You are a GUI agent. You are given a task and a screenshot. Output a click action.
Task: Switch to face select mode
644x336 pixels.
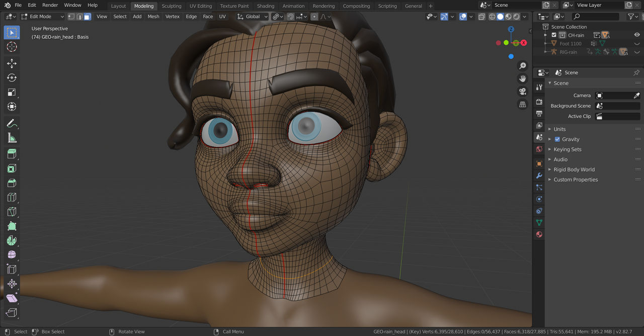point(88,17)
